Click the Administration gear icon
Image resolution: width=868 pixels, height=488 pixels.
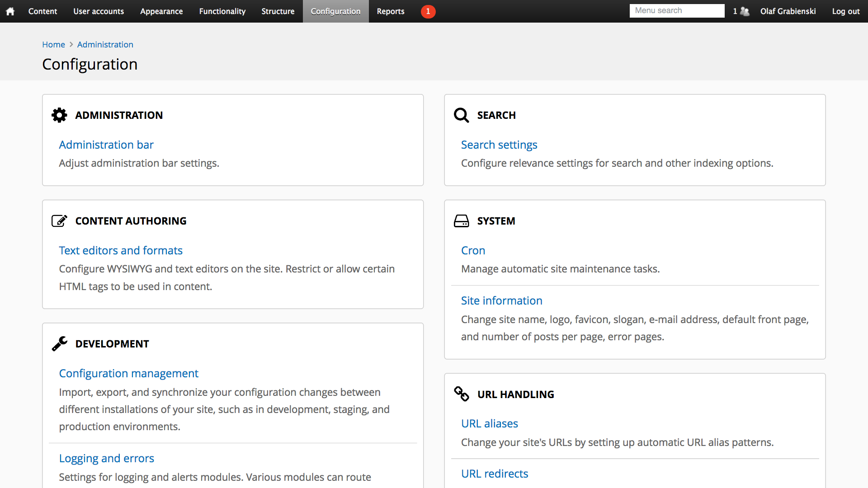[59, 115]
